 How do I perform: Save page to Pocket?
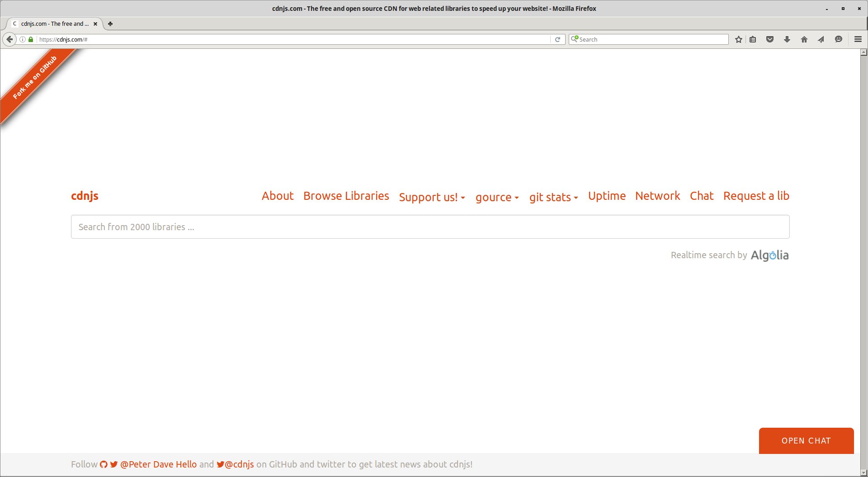[770, 39]
